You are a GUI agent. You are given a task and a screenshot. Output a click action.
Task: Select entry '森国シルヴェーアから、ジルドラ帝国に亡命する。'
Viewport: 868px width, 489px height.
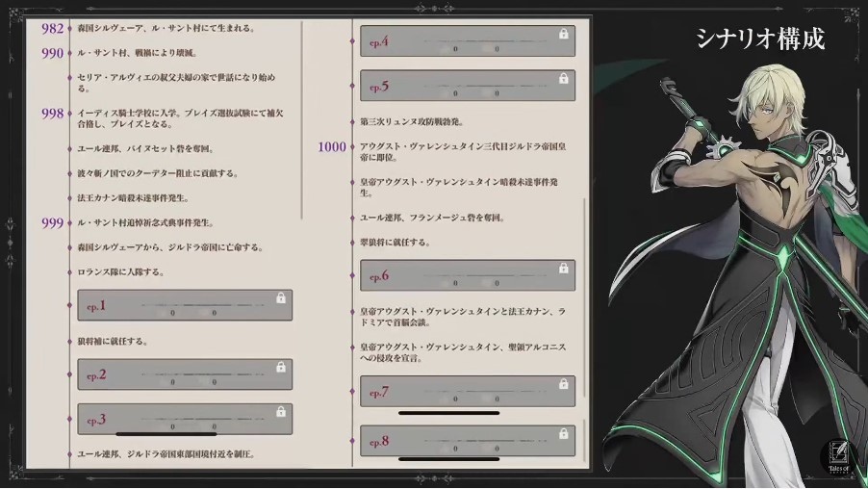point(170,247)
